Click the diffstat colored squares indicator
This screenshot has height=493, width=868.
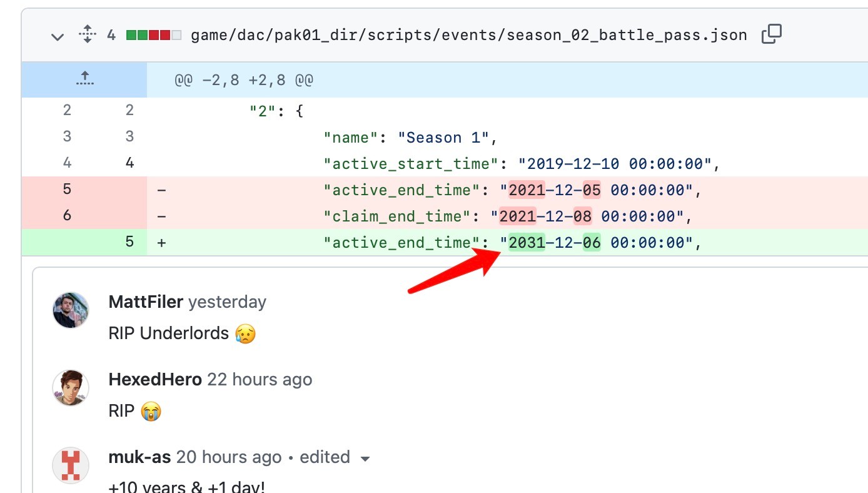click(x=153, y=35)
